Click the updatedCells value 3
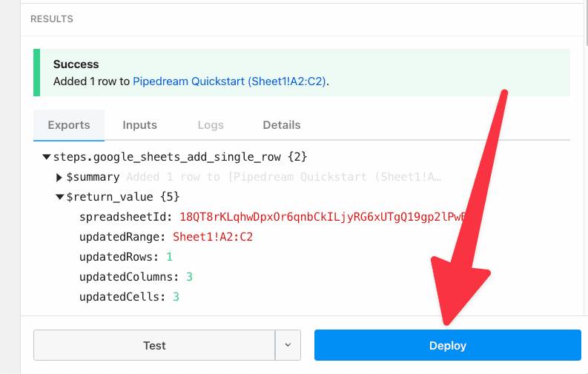The height and width of the screenshot is (374, 588). coord(176,296)
